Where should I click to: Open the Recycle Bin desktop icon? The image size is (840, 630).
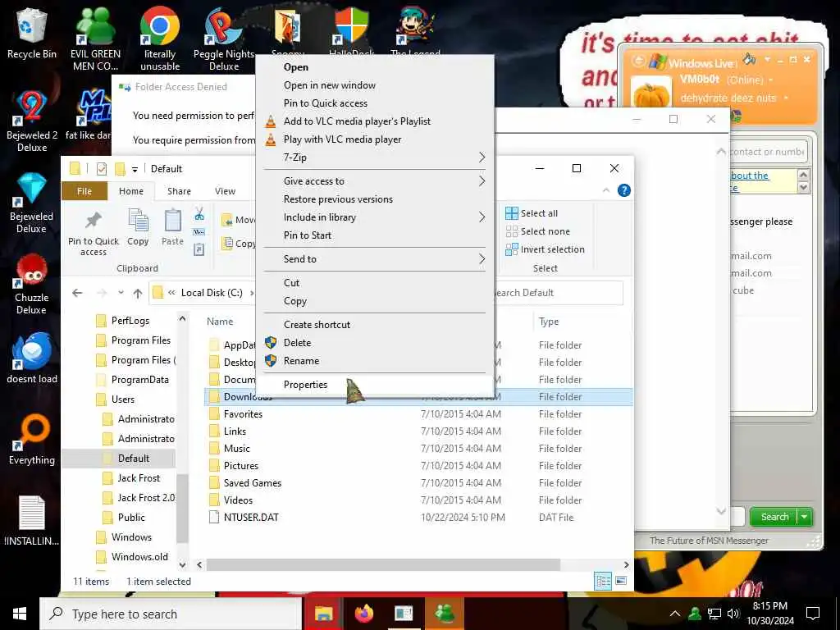[32, 31]
